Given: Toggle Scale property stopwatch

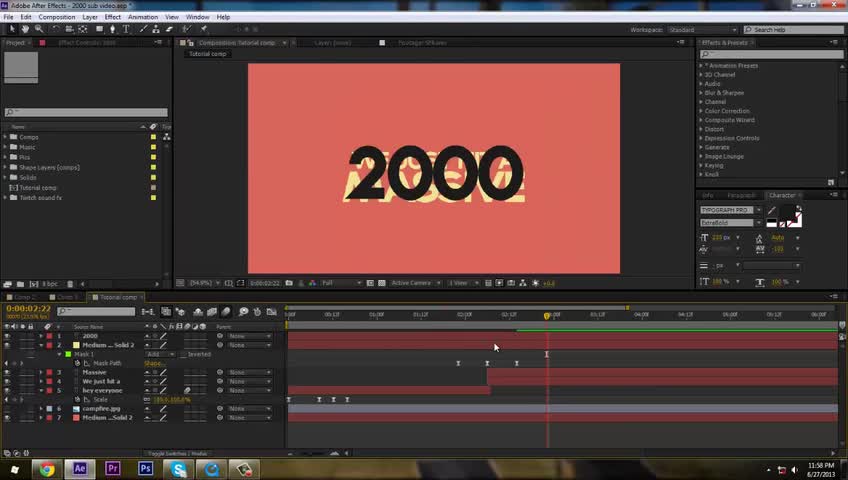Looking at the screenshot, I should [x=77, y=399].
